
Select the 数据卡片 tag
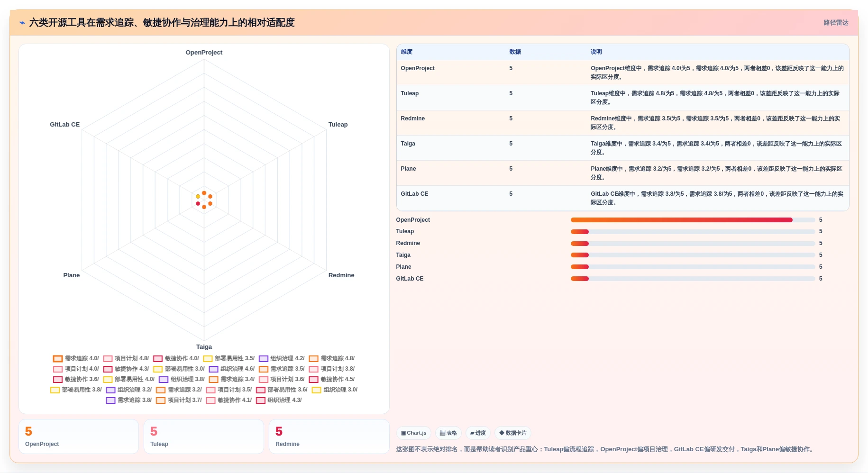click(513, 433)
